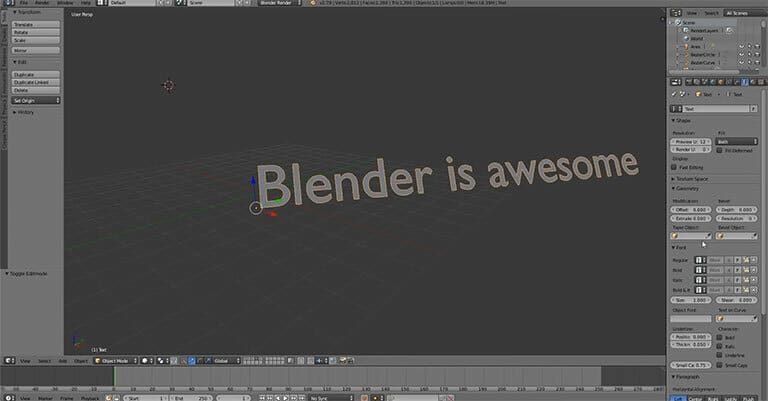768x401 pixels.
Task: Enable the Italic character checkbox
Action: click(720, 346)
